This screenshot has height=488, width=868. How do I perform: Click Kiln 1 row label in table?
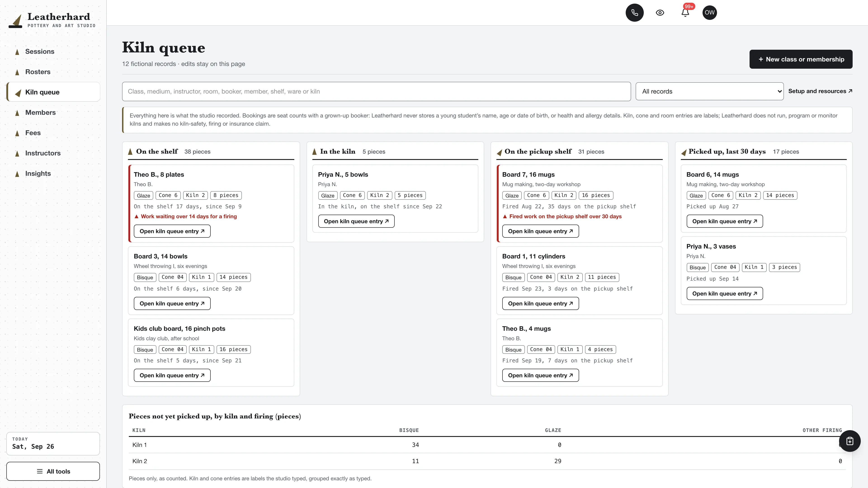click(x=139, y=445)
